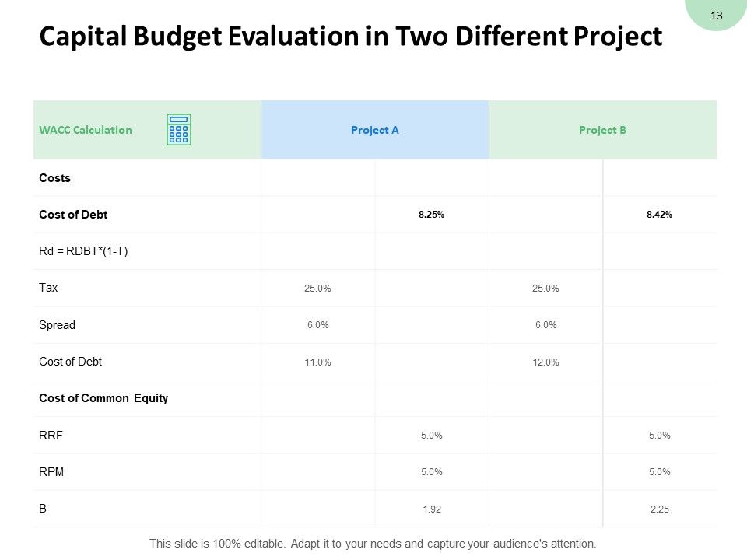Click the beta value 1.92

(x=432, y=509)
